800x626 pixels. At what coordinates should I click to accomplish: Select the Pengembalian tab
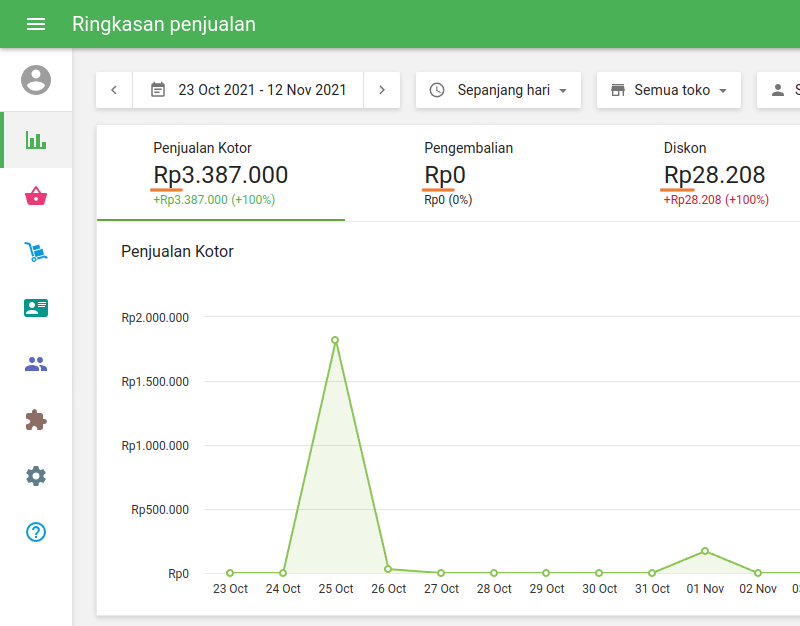468,173
